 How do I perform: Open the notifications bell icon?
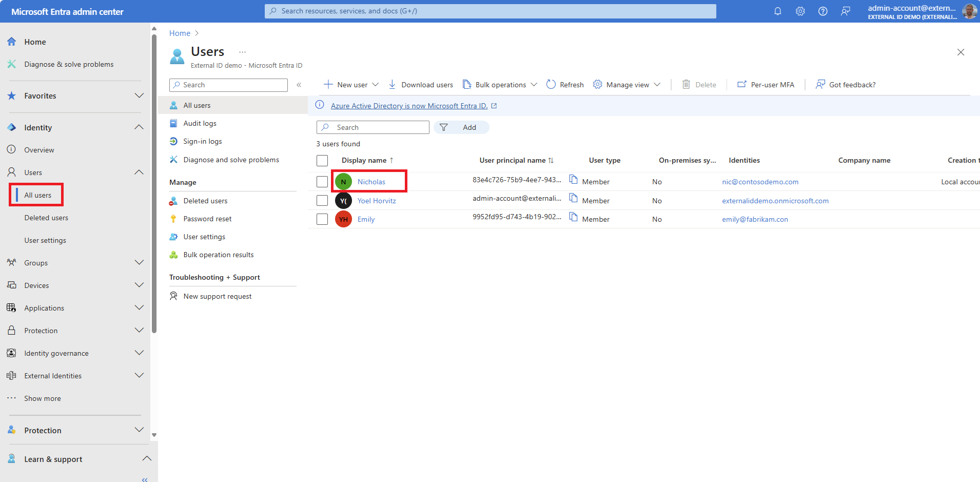[777, 11]
